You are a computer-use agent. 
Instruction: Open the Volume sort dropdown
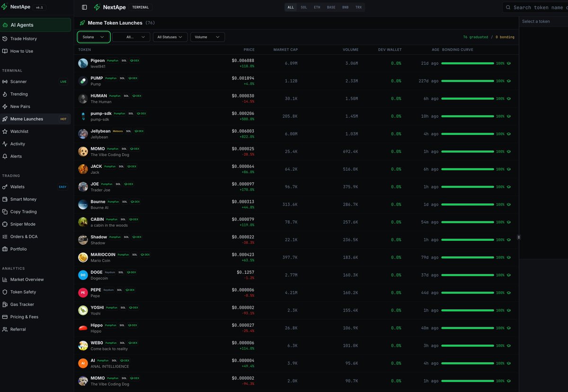(207, 37)
